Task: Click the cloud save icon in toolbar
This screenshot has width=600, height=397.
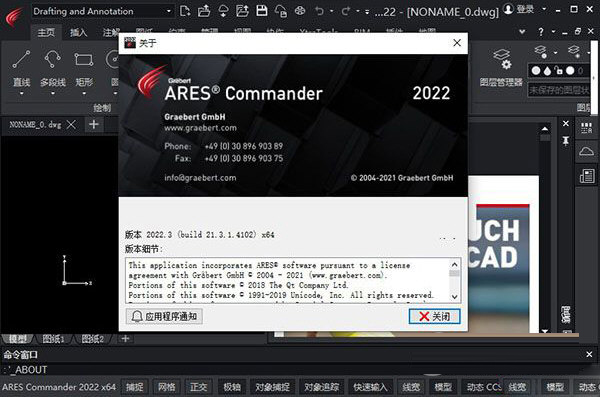Action: [x=281, y=11]
